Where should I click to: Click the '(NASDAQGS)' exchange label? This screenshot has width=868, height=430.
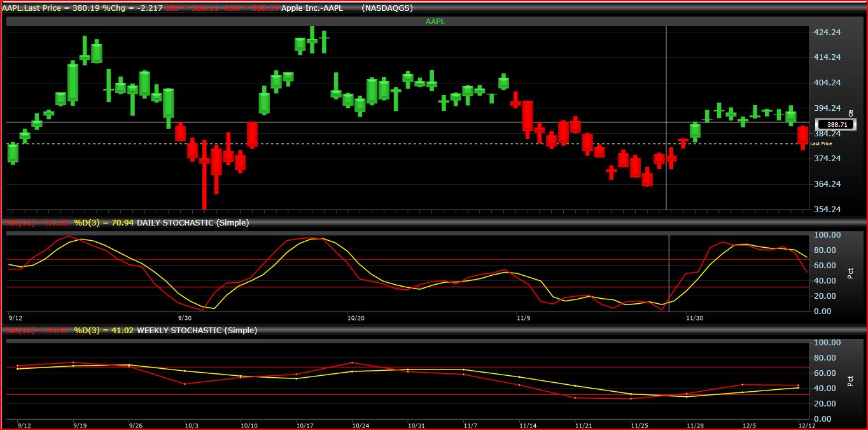click(x=387, y=8)
